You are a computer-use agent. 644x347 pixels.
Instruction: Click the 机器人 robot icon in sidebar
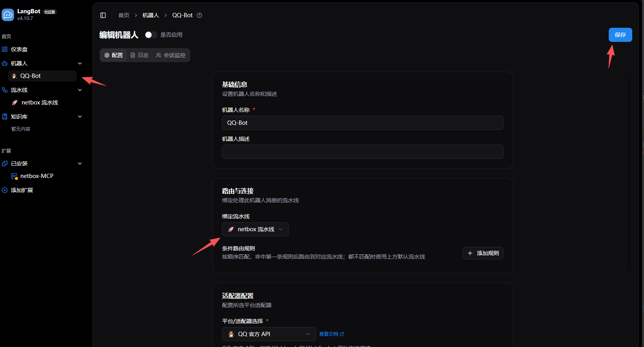(5, 63)
